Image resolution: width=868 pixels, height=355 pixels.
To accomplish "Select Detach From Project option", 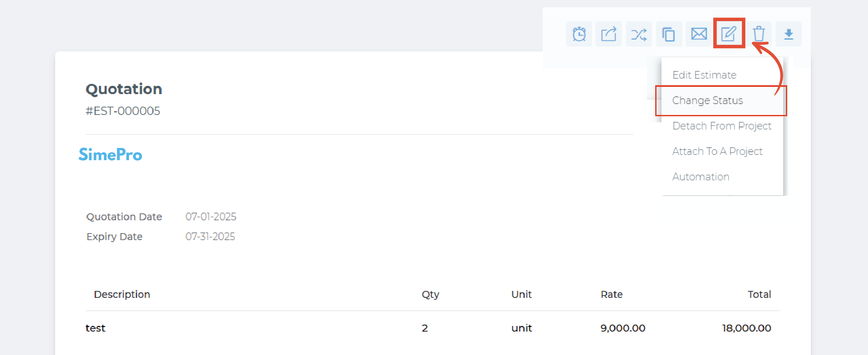I will point(722,126).
